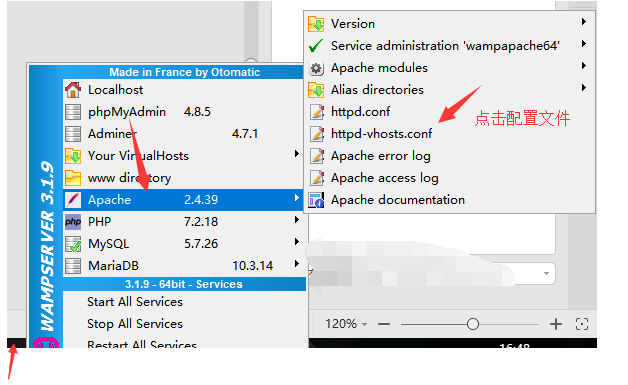Open the 120% zoom level dropdown
The image size is (628, 385).
pos(346,324)
